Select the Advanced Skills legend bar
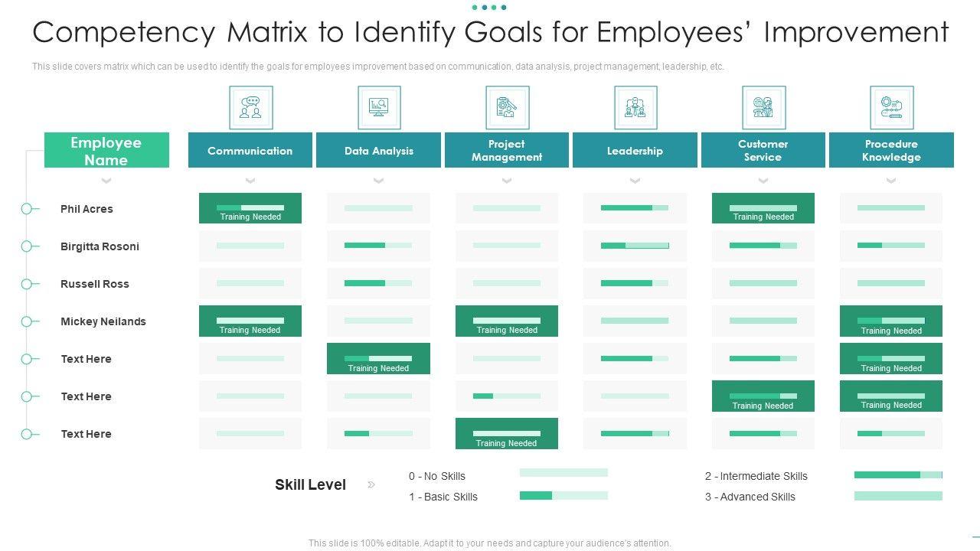The width and height of the screenshot is (980, 551). (898, 496)
